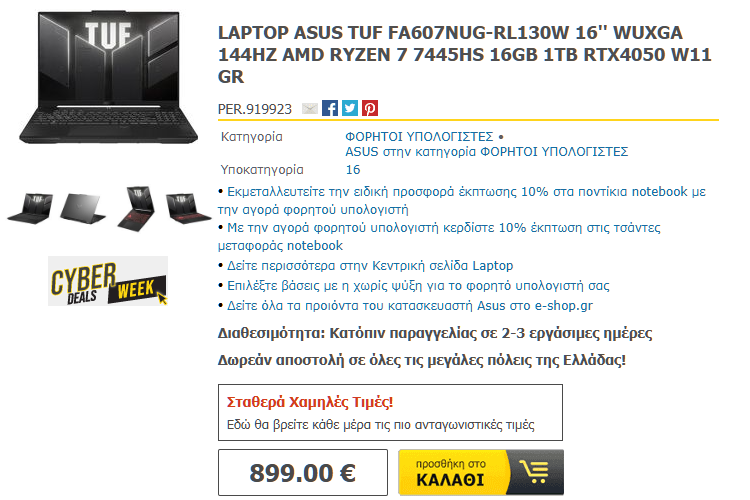Viewport: 750px width, 500px height.
Task: Share product on Facebook
Action: tap(330, 109)
